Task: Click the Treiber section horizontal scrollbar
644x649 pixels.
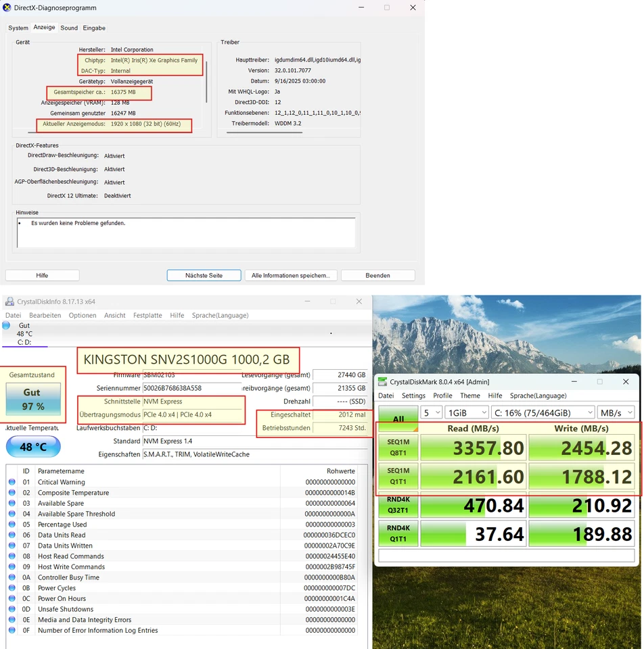Action: pyautogui.click(x=264, y=133)
